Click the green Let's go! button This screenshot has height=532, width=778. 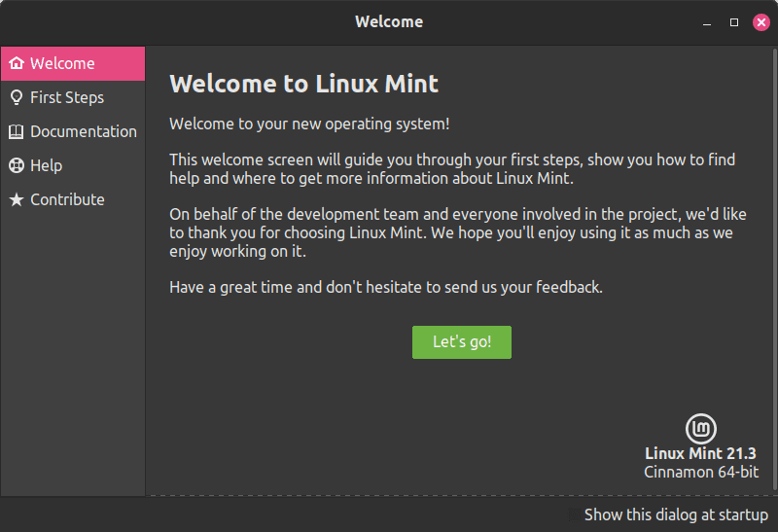(461, 342)
